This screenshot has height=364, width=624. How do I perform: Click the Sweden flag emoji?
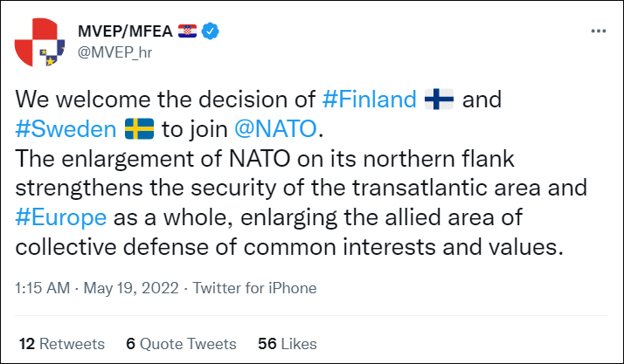click(x=139, y=130)
